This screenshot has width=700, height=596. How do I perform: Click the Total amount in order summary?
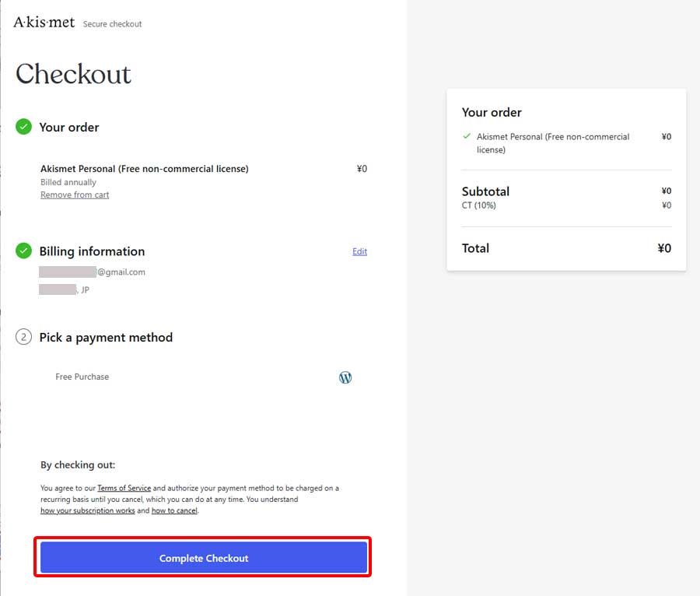point(663,248)
